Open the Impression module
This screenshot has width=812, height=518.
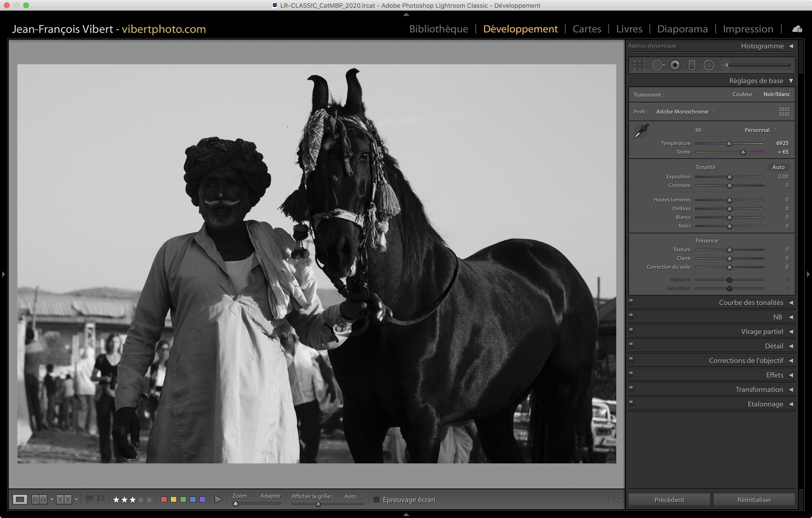coord(747,29)
